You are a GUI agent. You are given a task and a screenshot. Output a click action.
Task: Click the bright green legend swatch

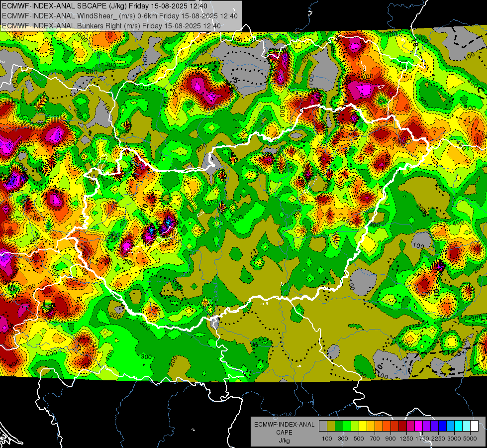pyautogui.click(x=347, y=426)
